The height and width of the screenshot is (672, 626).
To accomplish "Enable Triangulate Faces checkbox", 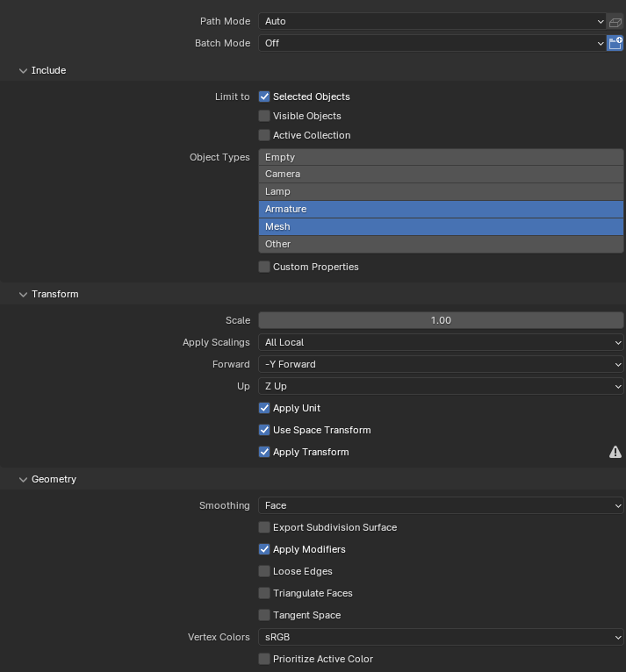I will [x=264, y=593].
